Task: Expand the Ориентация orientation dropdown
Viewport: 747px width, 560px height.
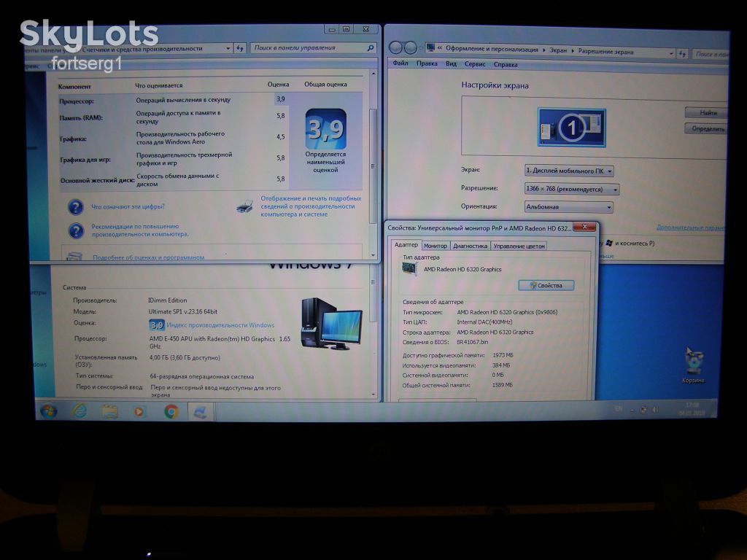Action: 568,206
